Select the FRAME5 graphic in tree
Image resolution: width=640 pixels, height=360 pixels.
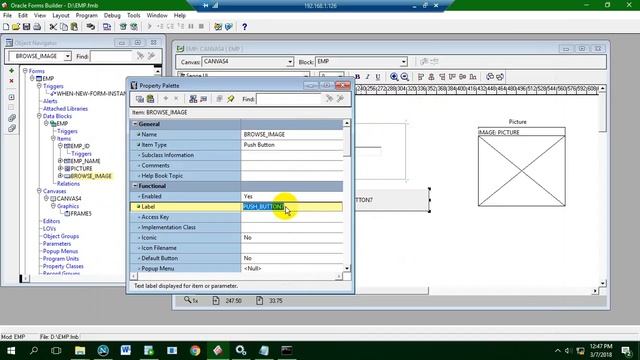click(x=81, y=213)
